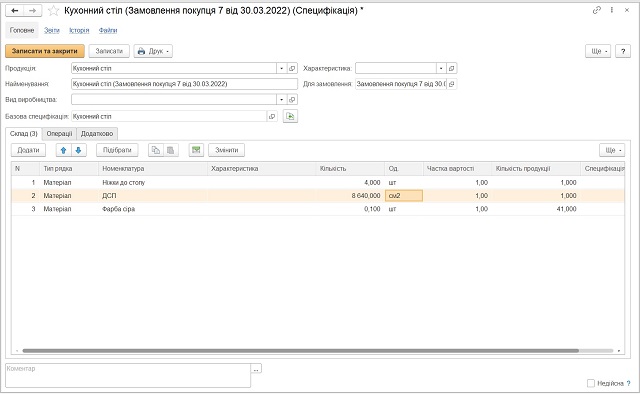Image resolution: width=640 pixels, height=394 pixels.
Task: Add the specification to favorites via the star
Action: pos(53,11)
